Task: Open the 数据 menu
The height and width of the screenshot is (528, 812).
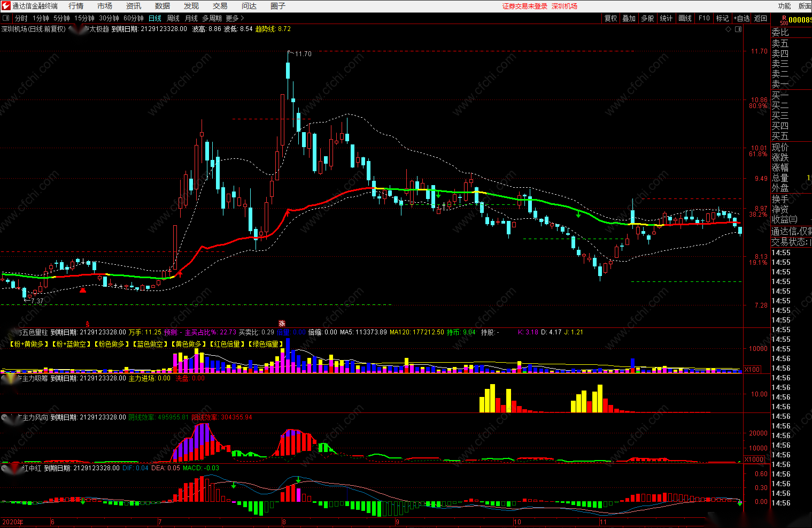Action: pos(163,6)
